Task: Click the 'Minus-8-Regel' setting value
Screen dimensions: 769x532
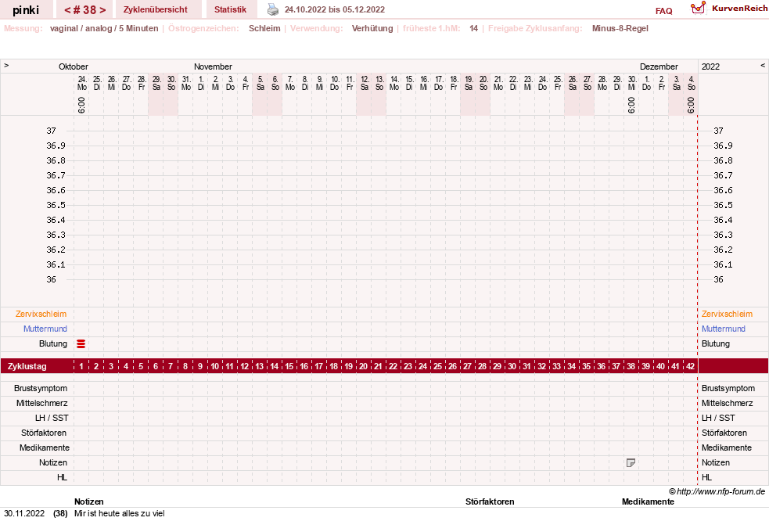Action: tap(620, 28)
